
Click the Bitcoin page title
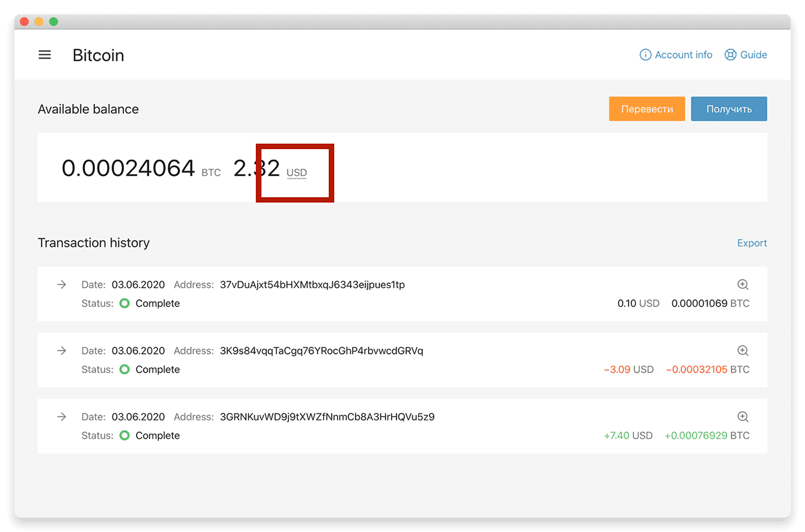point(98,55)
